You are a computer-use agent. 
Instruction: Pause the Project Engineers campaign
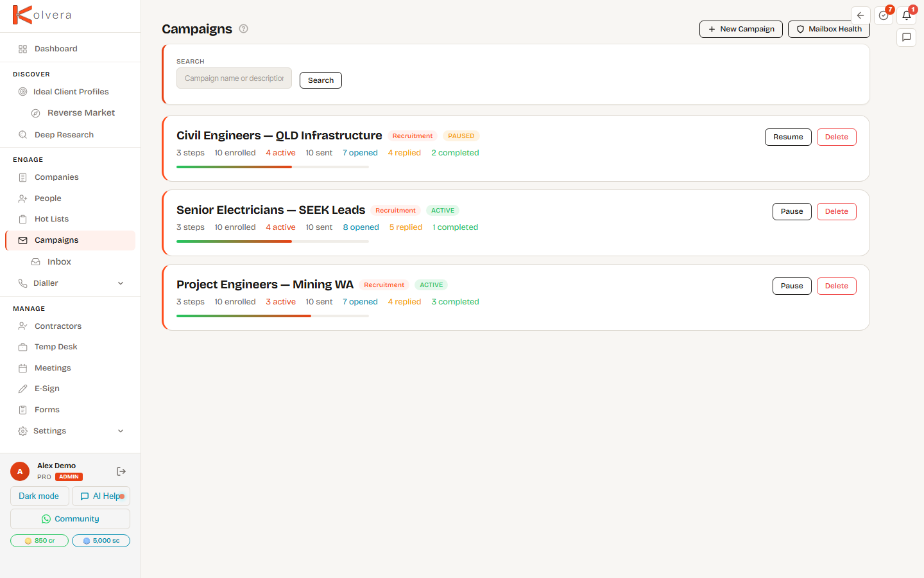point(792,286)
